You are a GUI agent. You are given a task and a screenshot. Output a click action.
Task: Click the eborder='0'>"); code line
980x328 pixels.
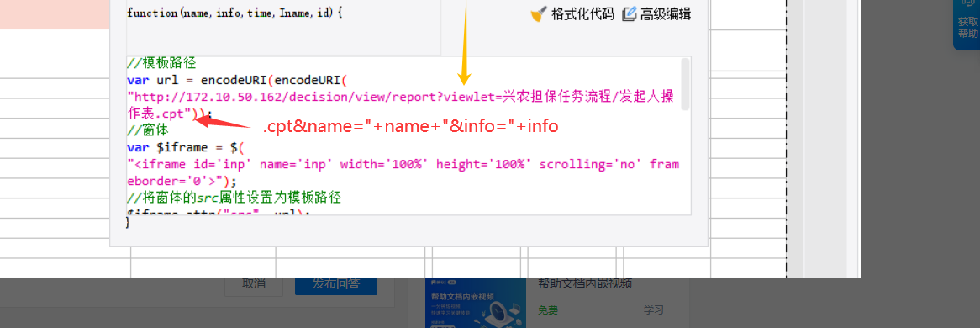[x=182, y=182]
